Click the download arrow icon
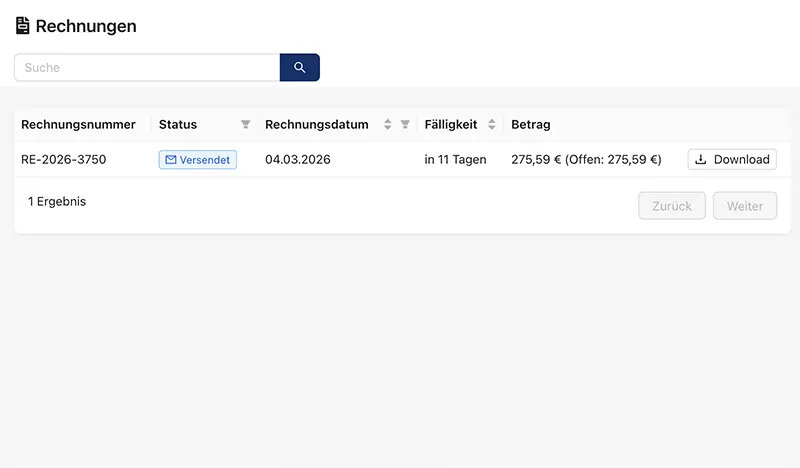Viewport: 800px width, 468px height. (701, 160)
